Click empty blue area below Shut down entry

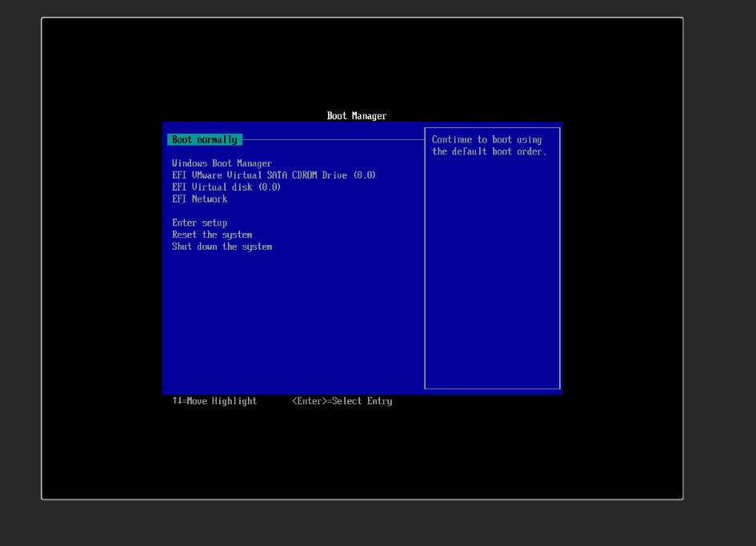[292, 320]
